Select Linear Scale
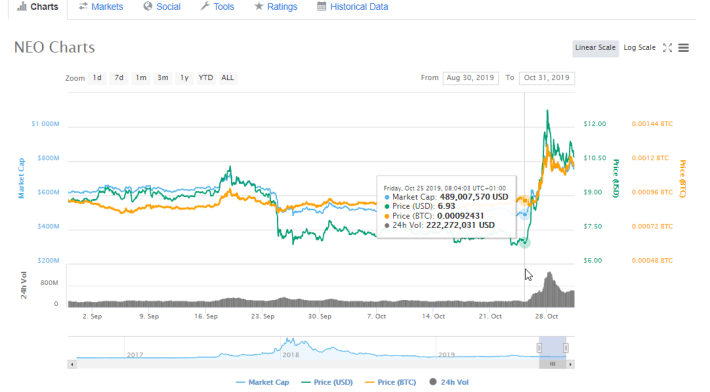This screenshot has height=392, width=710. (595, 48)
